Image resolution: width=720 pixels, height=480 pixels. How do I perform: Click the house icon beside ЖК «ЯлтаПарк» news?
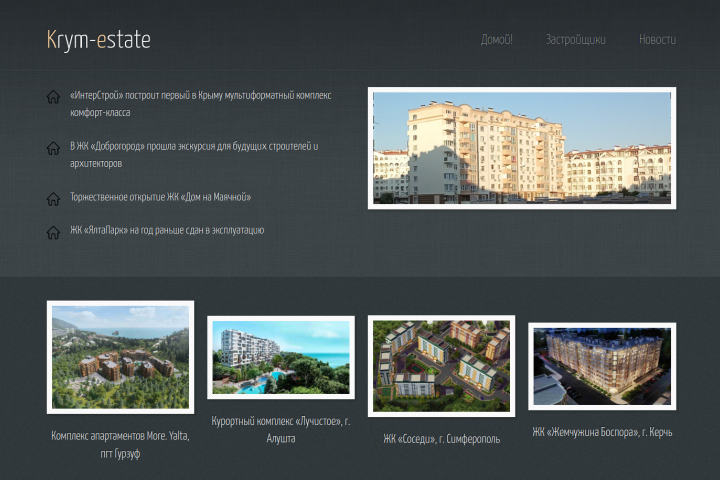(x=53, y=232)
